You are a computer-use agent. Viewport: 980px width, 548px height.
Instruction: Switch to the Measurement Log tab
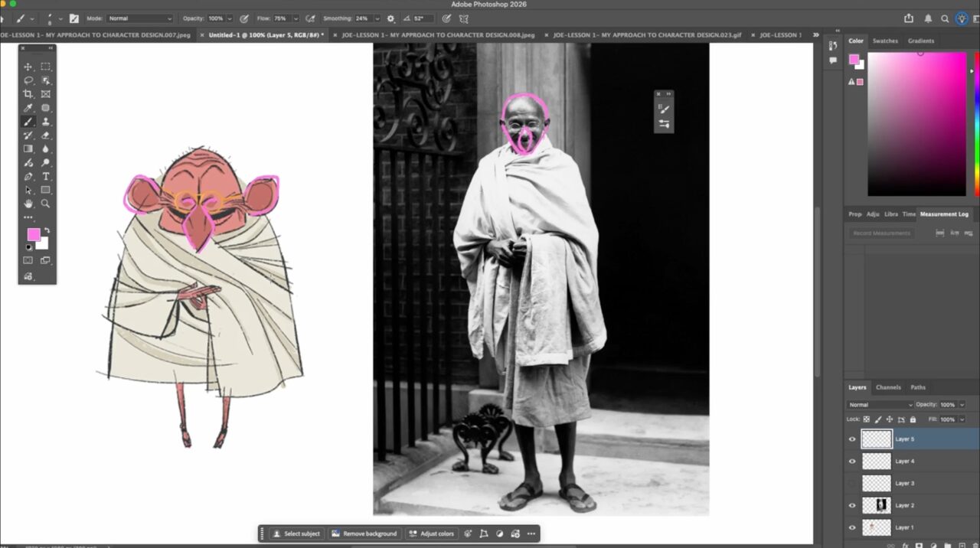click(x=944, y=214)
